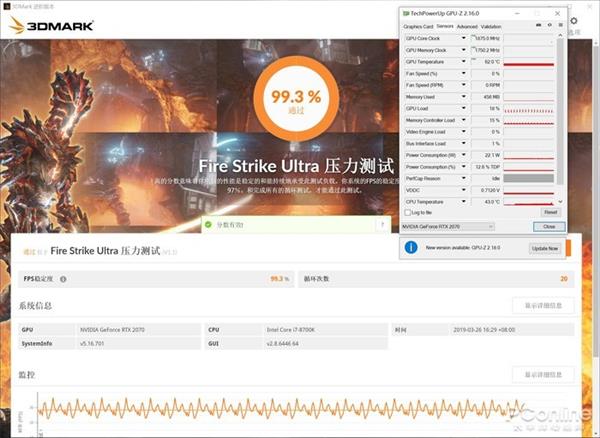Click the blue info icon in update notice
600x438 pixels.
coord(411,248)
